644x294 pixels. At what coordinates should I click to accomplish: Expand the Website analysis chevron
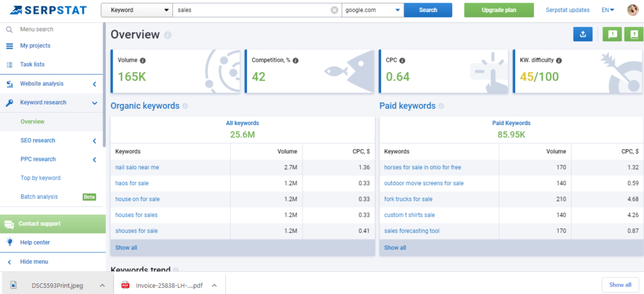point(94,84)
